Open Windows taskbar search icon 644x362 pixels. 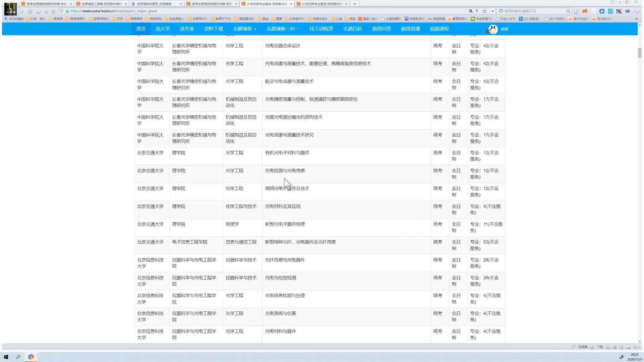[x=18, y=357]
